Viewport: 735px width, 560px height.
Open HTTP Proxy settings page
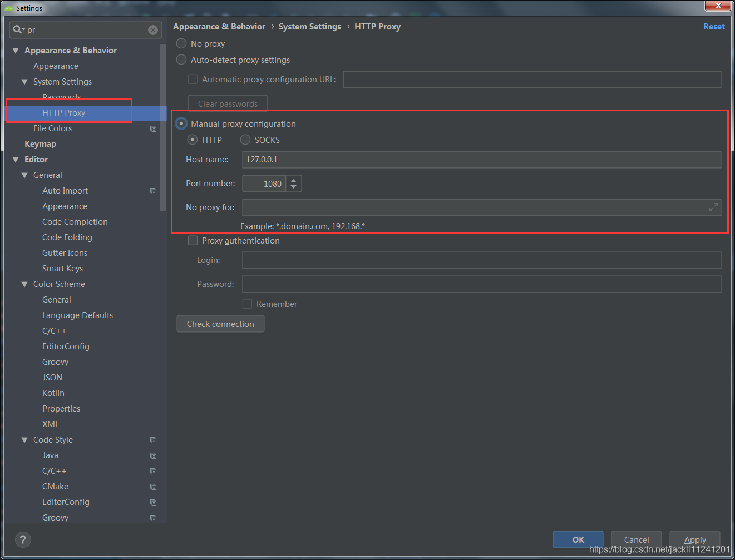63,113
